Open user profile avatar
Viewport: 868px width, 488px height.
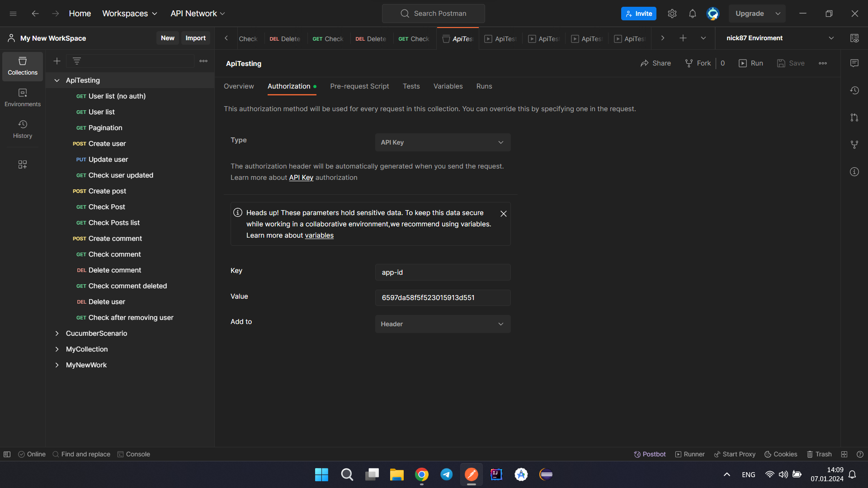point(713,14)
